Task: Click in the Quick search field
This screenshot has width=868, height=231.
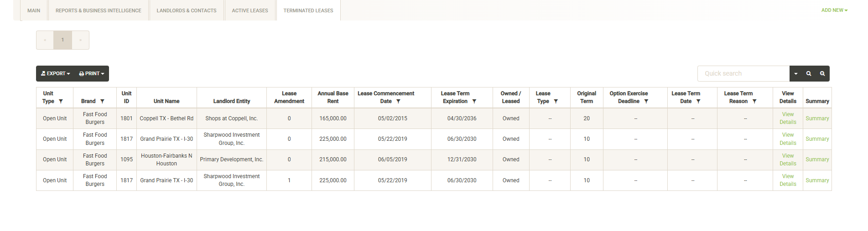Action: point(743,74)
